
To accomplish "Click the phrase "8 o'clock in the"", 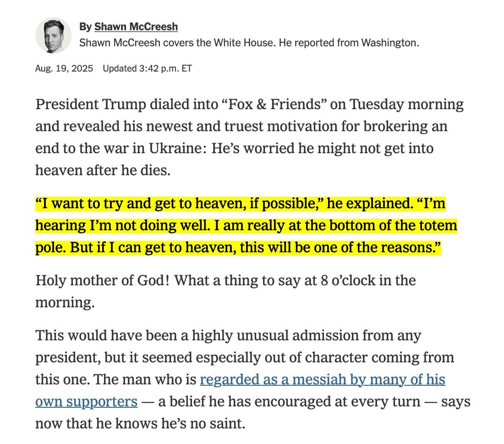I will point(368,280).
